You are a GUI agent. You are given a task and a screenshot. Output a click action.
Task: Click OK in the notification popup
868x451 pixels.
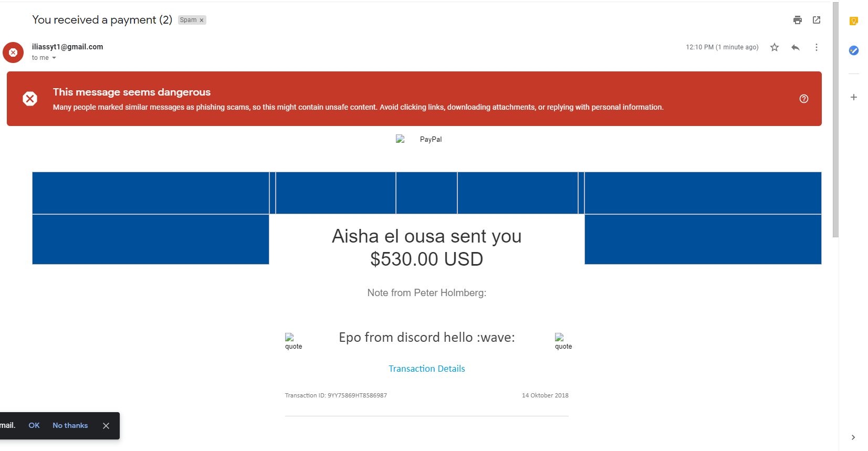tap(34, 425)
